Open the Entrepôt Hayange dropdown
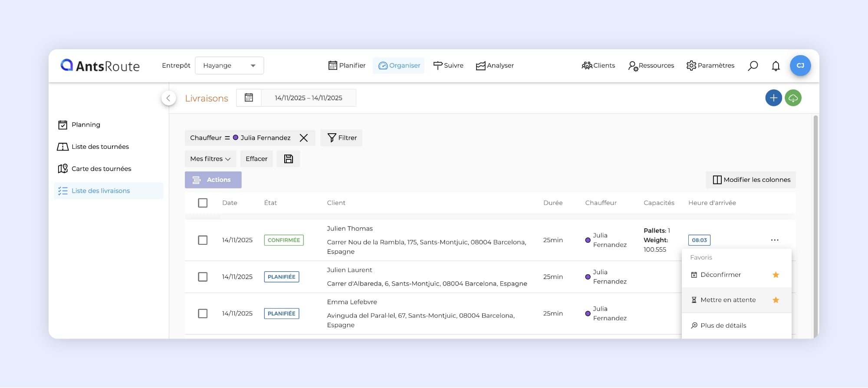Viewport: 868px width, 388px height. point(229,66)
